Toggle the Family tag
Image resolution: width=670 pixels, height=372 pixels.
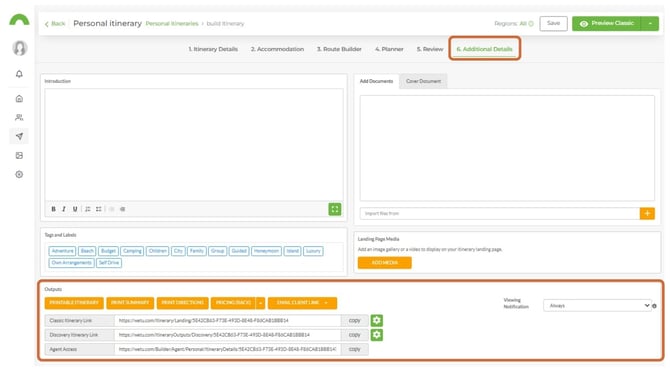pos(197,251)
